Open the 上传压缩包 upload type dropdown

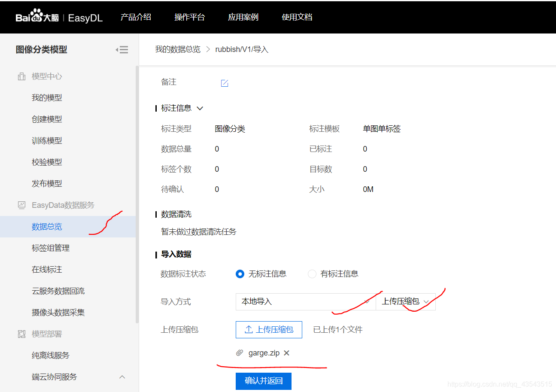(406, 301)
